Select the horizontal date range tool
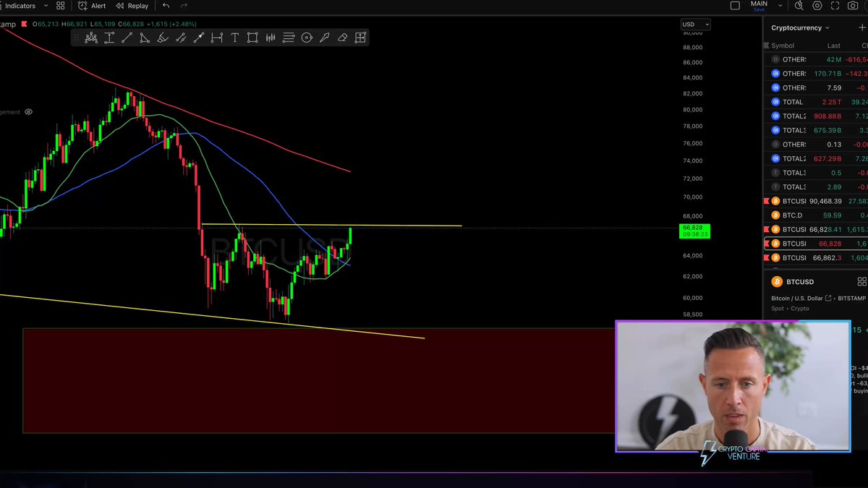The width and height of the screenshot is (868, 488). click(216, 38)
